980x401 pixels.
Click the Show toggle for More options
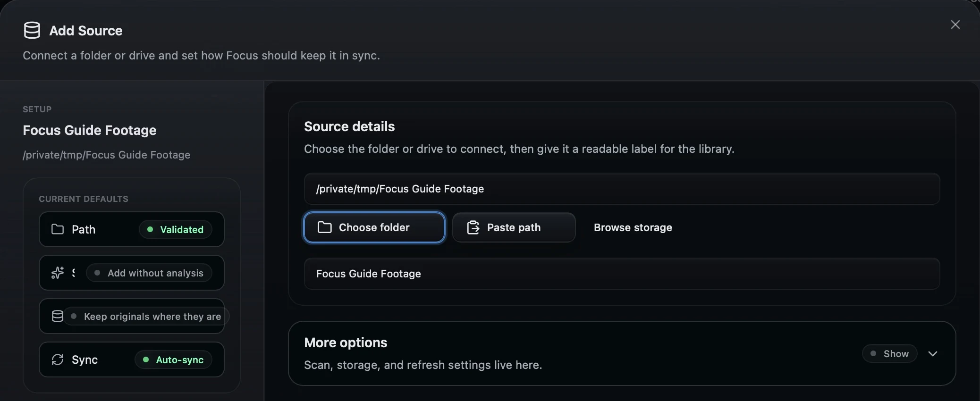890,353
